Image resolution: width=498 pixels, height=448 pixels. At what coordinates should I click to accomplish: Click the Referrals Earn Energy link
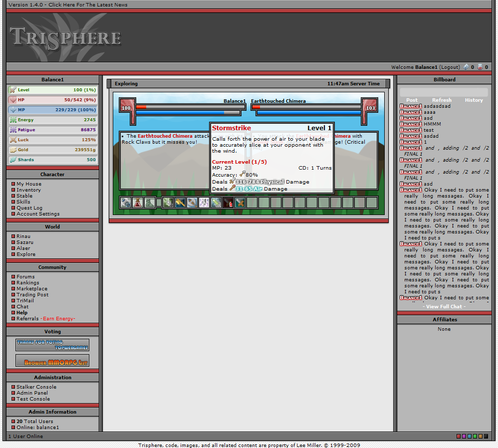[46, 319]
